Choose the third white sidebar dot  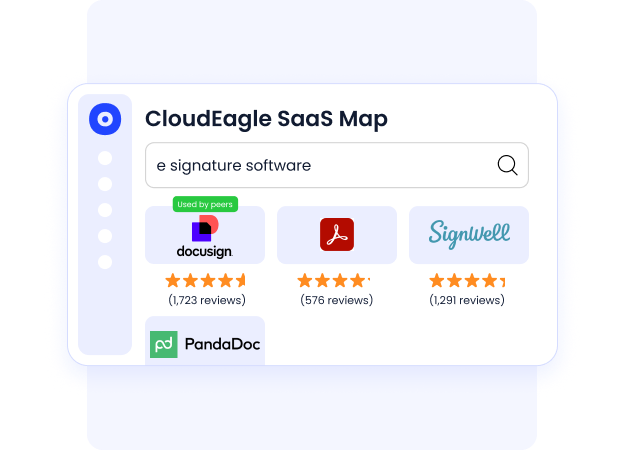pyautogui.click(x=105, y=210)
